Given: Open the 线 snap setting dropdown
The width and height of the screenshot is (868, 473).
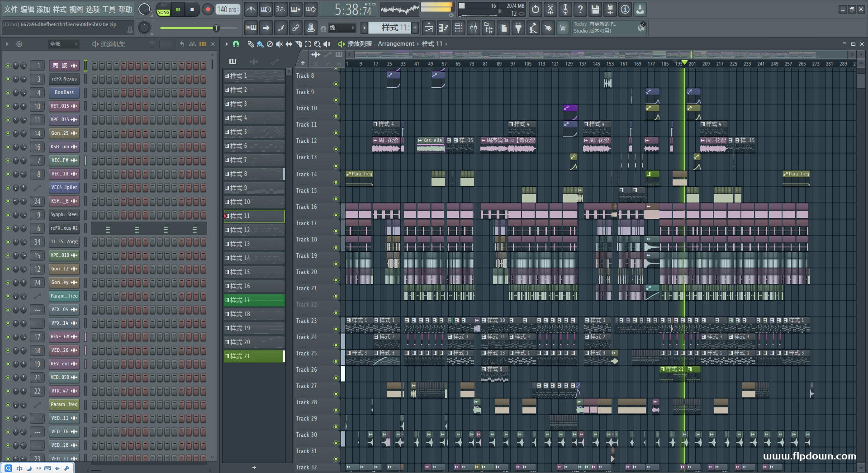Looking at the screenshot, I should [342, 28].
